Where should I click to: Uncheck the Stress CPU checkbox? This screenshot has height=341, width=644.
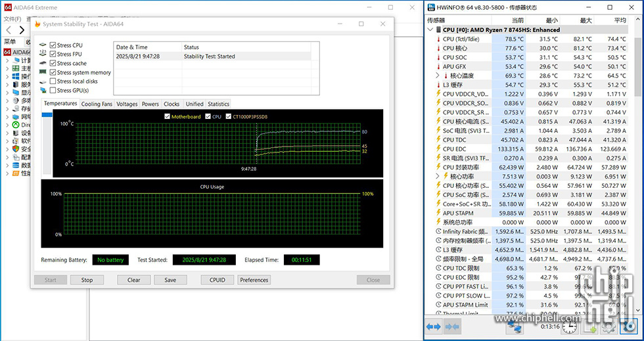coord(53,45)
